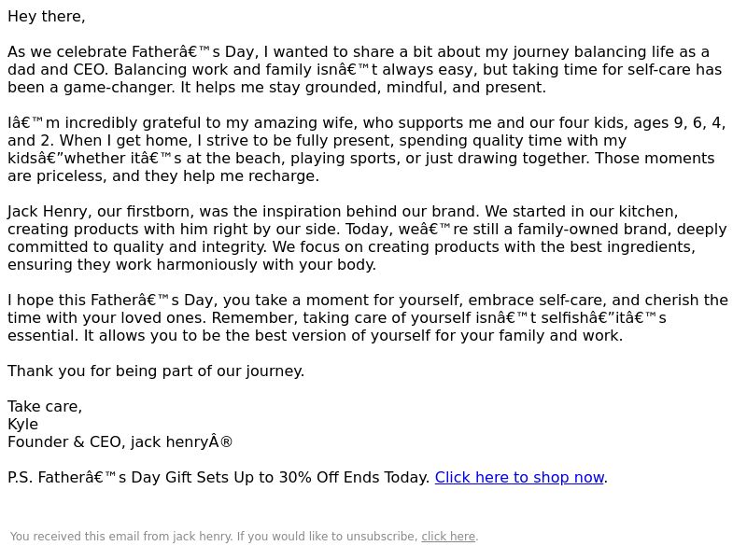Viewport: 747px width, 560px height.
Task: Click the 'been a game-changer' line
Action: coord(276,88)
